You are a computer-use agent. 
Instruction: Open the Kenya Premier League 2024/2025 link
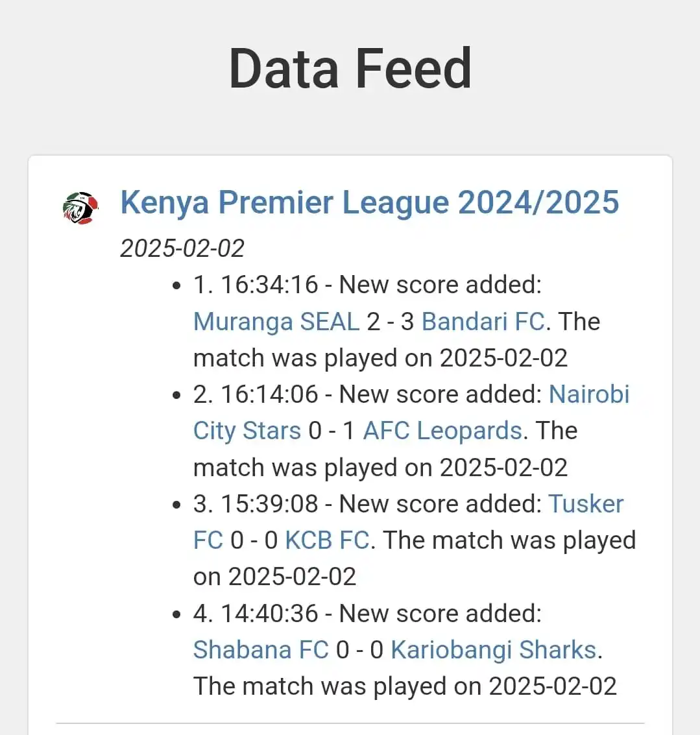[x=369, y=202]
